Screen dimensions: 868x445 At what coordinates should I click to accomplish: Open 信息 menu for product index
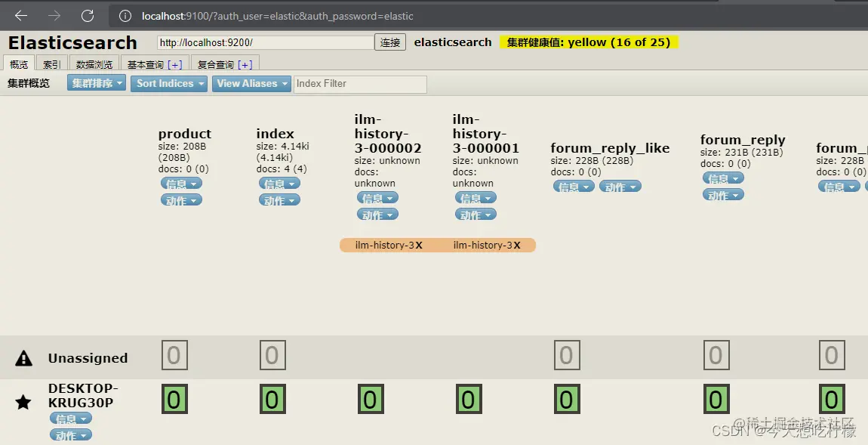click(182, 184)
